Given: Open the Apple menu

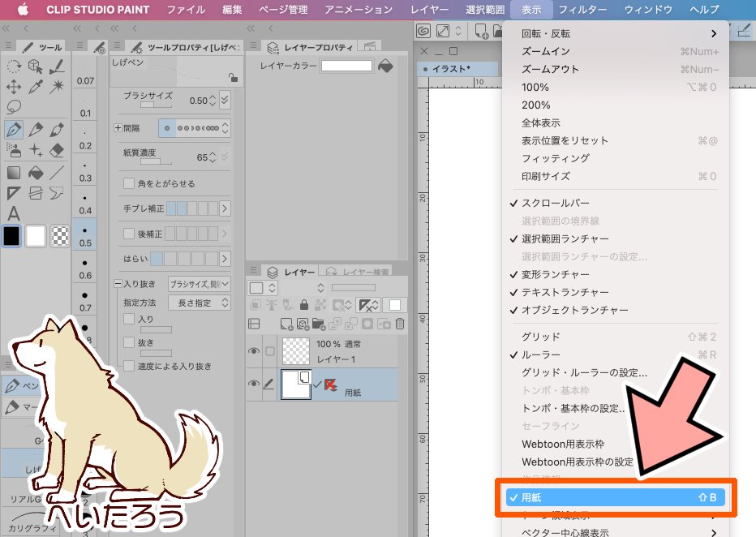Looking at the screenshot, I should (23, 10).
